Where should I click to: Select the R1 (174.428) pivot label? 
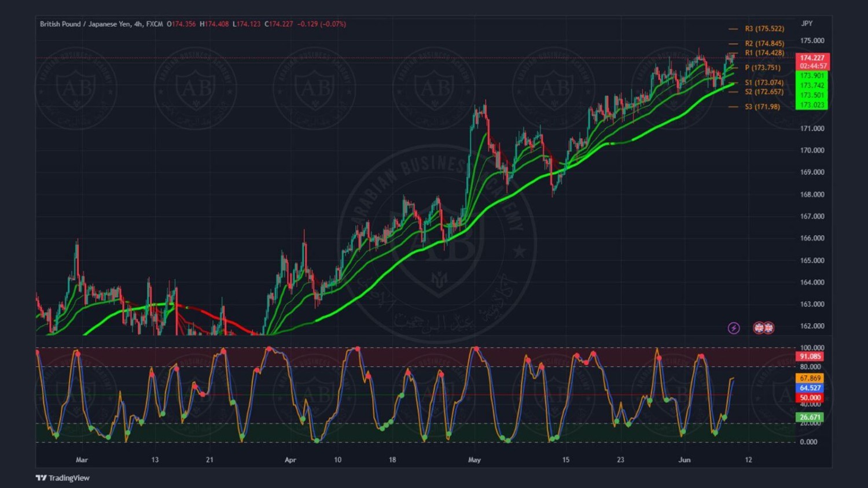pos(764,53)
